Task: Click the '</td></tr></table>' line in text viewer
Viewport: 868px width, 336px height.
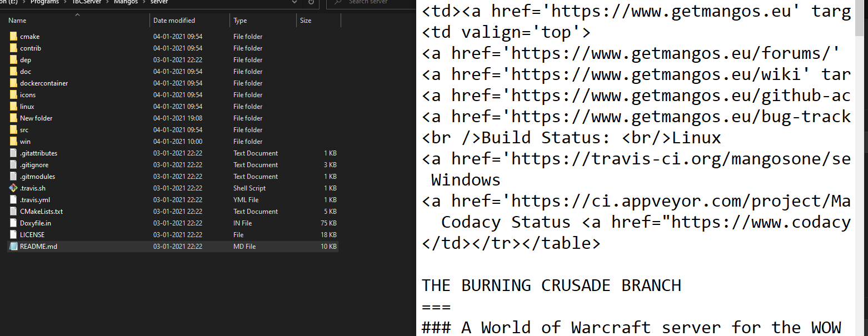Action: tap(511, 243)
